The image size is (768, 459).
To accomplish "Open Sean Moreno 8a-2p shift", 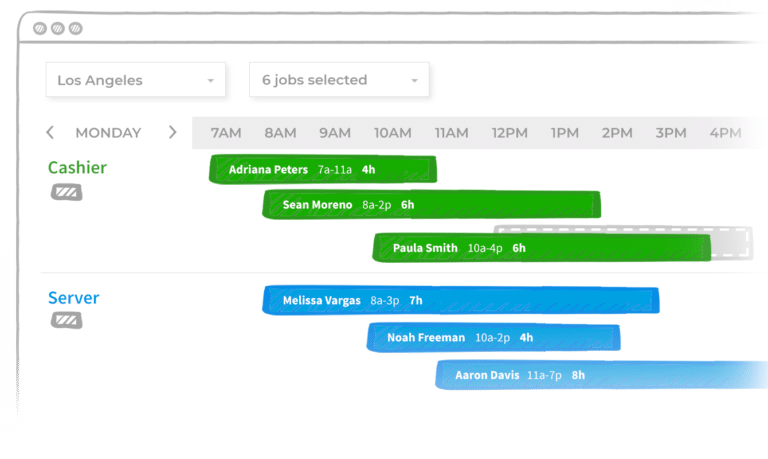I will point(431,205).
